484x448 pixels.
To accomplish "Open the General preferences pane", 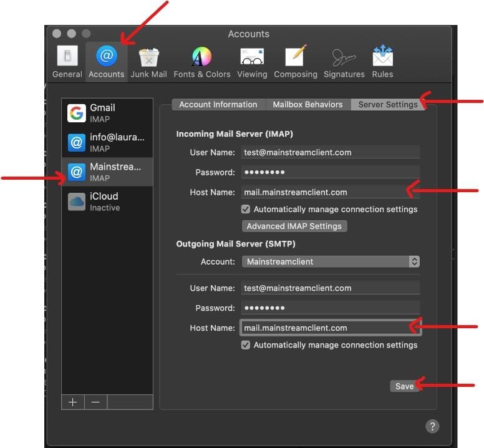I will tap(67, 62).
